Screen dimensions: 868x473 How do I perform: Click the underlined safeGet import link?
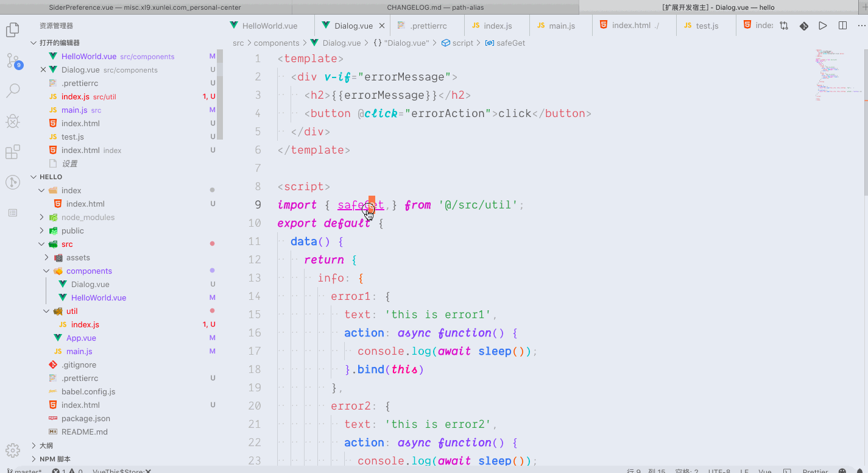point(361,205)
